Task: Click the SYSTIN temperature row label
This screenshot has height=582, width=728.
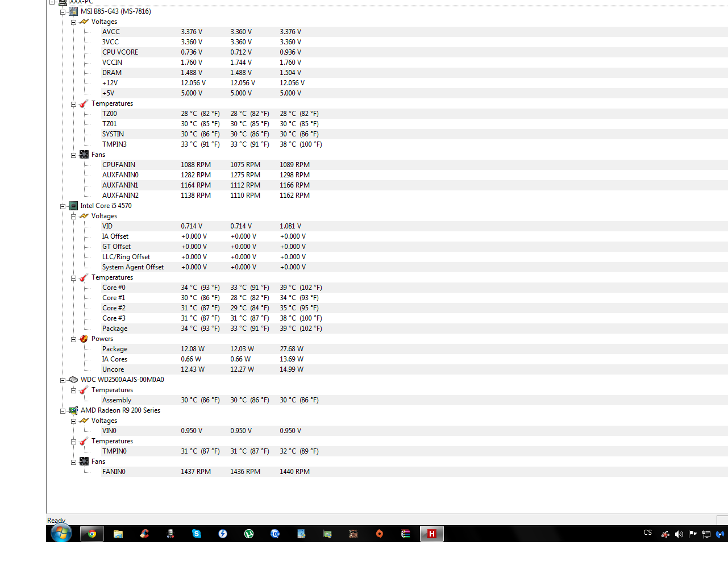Action: coord(113,134)
